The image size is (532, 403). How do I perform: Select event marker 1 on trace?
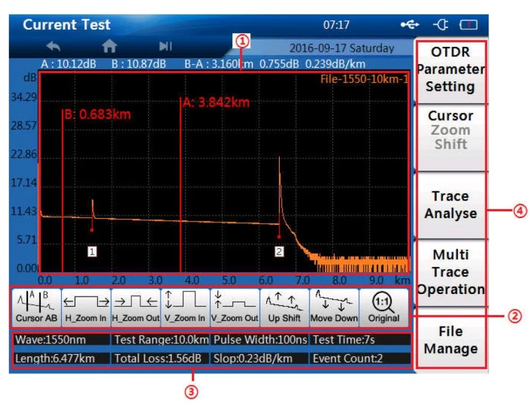click(92, 251)
